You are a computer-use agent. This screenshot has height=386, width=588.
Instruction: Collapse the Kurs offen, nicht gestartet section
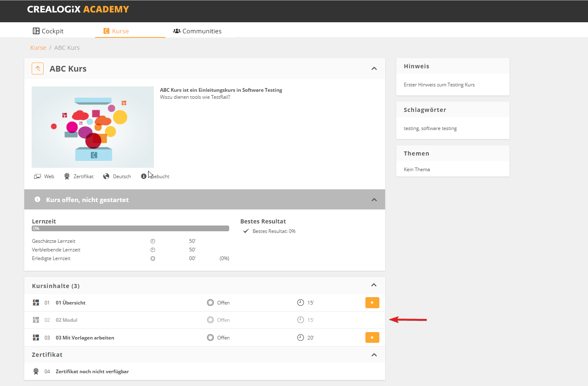point(374,200)
